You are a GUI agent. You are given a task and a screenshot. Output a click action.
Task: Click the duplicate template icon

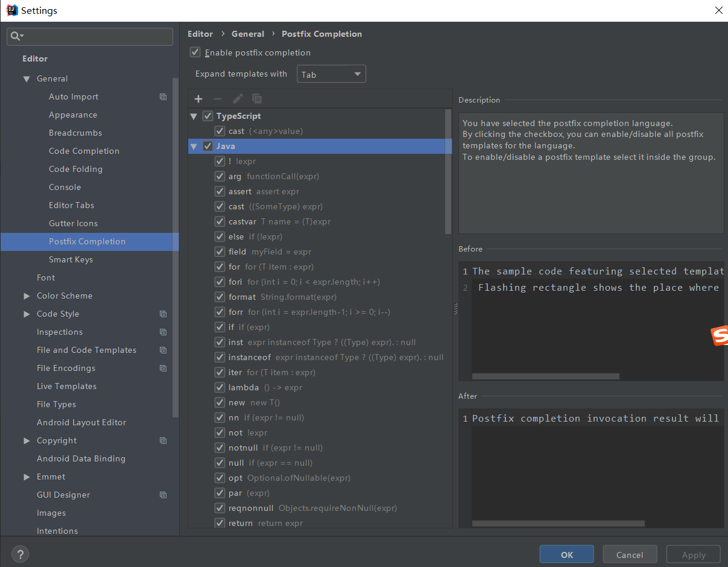(x=257, y=98)
